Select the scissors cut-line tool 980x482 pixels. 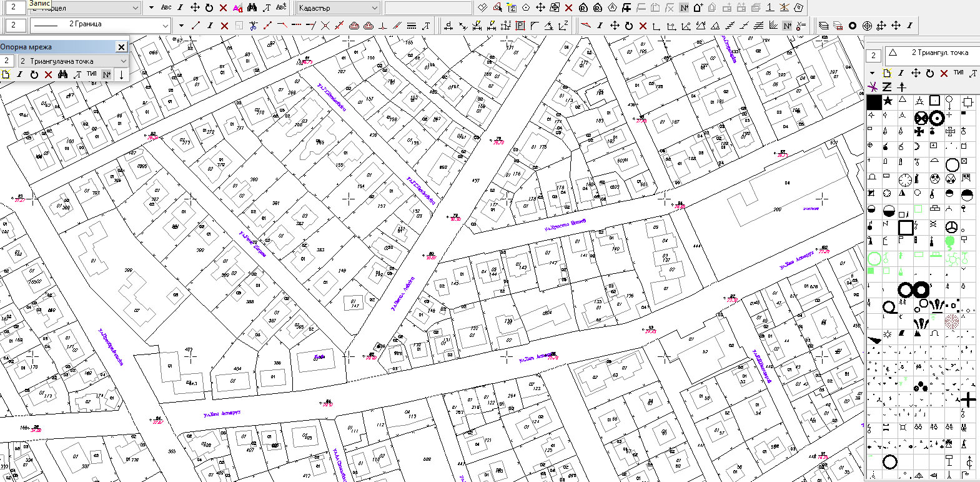[x=253, y=26]
